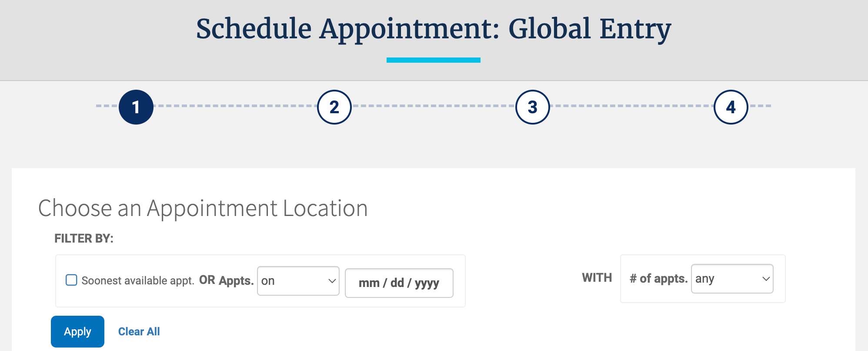The width and height of the screenshot is (868, 351).
Task: Expand the 'any' dropdown chevron
Action: coord(766,279)
